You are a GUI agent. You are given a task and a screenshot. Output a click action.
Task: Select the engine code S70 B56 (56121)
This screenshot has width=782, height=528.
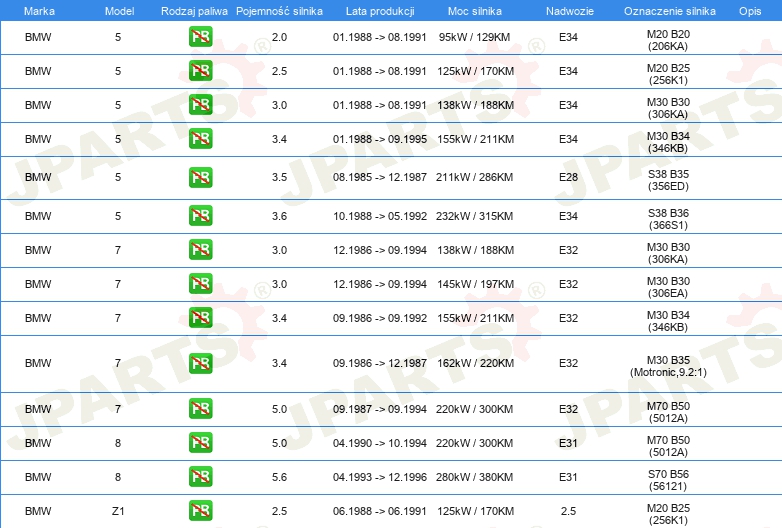point(668,480)
